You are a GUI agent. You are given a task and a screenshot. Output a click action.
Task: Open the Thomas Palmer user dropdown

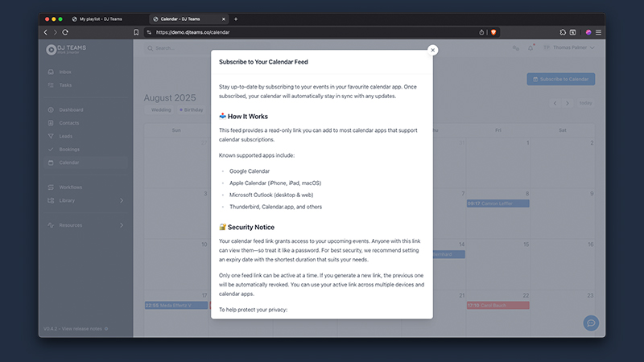571,48
